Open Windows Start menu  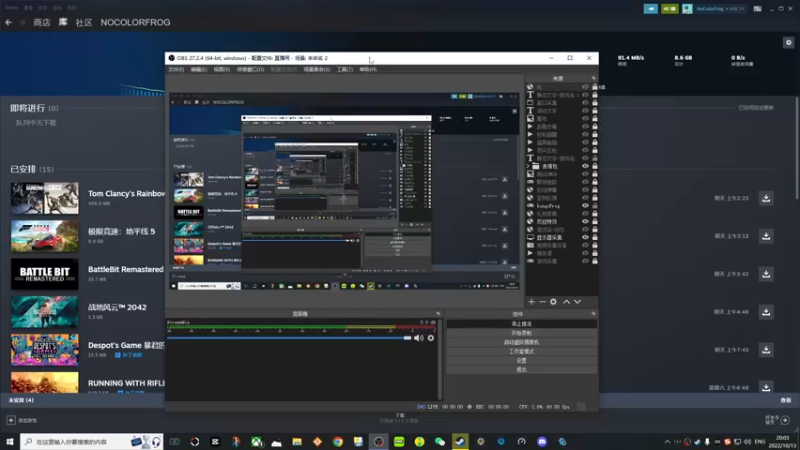tap(10, 441)
